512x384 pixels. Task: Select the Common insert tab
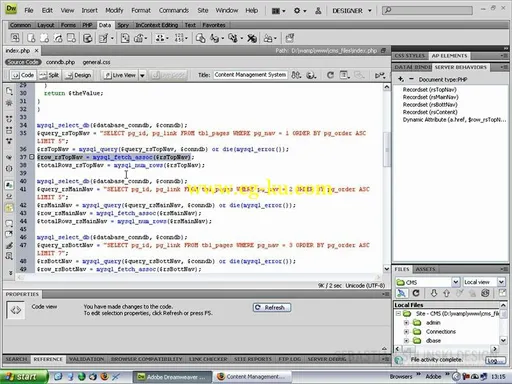pyautogui.click(x=20, y=25)
